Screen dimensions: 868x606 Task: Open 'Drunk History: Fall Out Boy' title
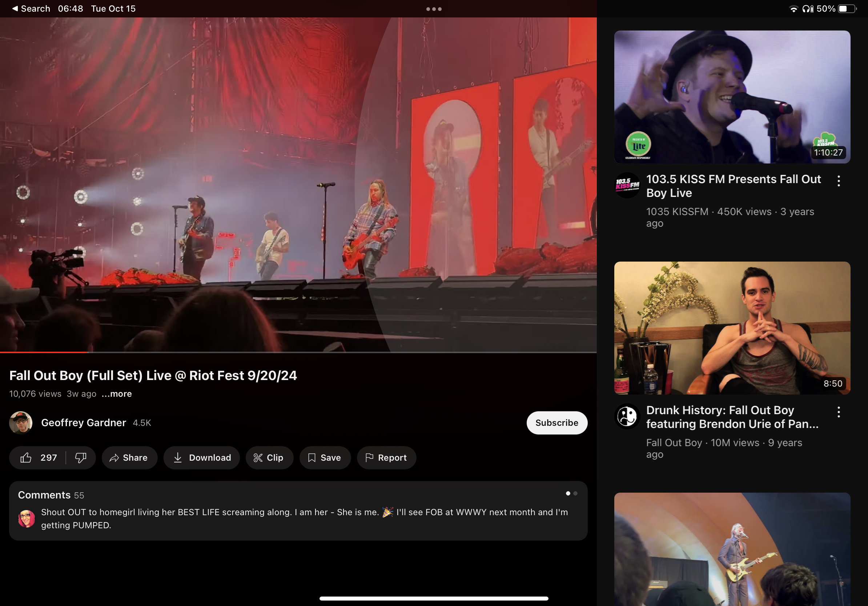point(732,417)
